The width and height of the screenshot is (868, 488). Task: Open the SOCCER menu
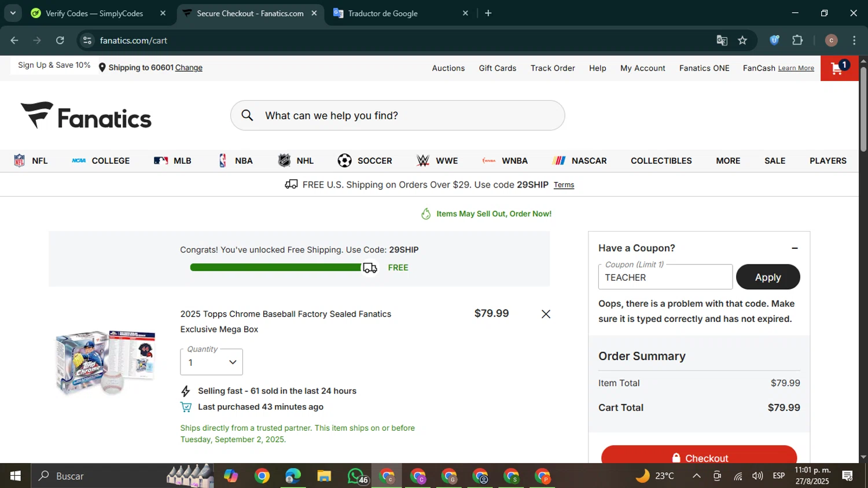365,161
